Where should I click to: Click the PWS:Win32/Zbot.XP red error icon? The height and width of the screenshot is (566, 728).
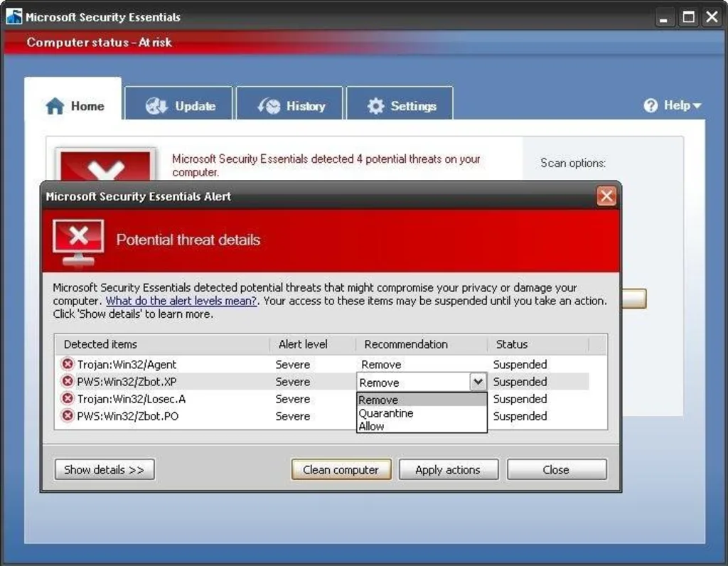(x=68, y=382)
